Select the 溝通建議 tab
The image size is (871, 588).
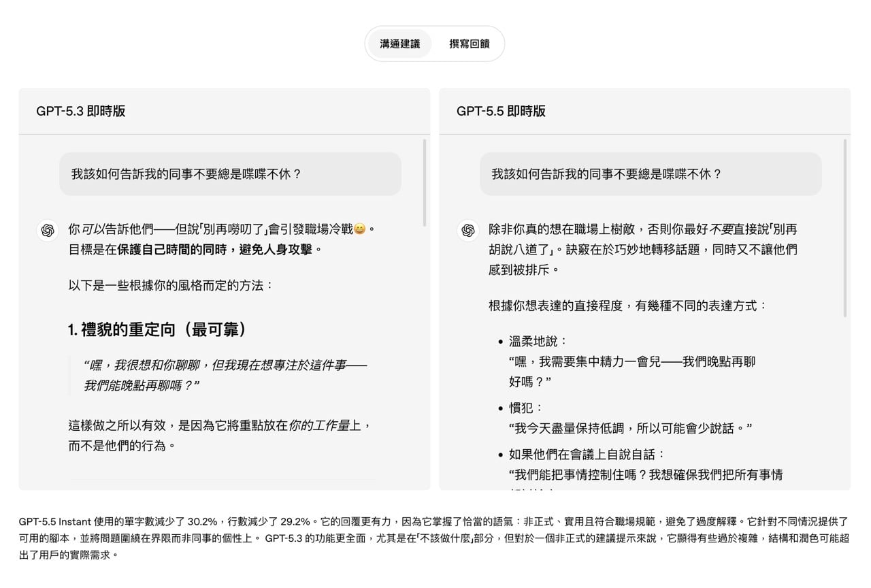(399, 44)
